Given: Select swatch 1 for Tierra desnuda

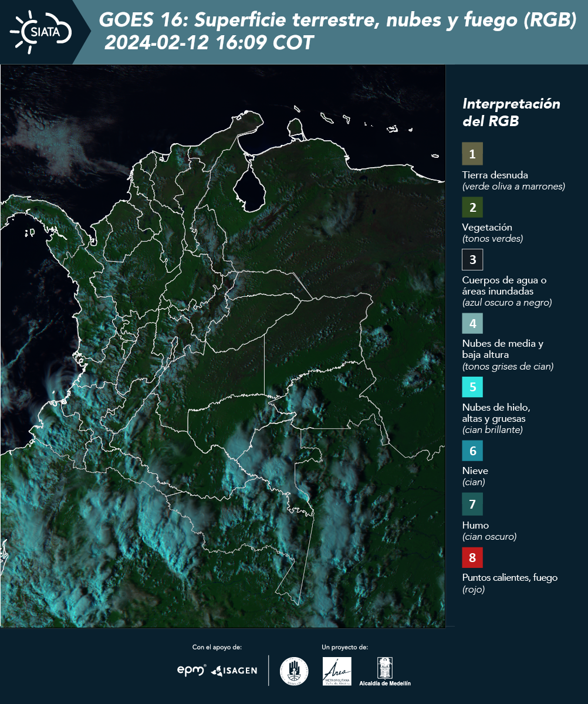Looking at the screenshot, I should pyautogui.click(x=472, y=154).
